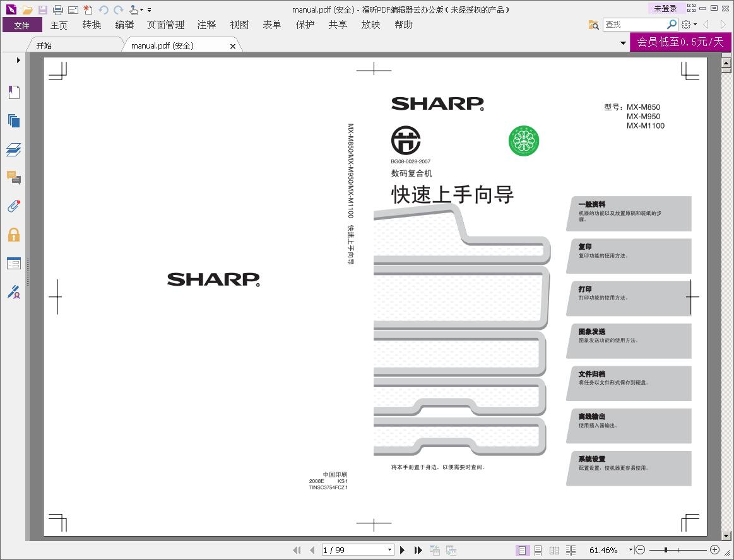Switch to the 主页 ribbon tab
The height and width of the screenshot is (560, 734).
(59, 25)
